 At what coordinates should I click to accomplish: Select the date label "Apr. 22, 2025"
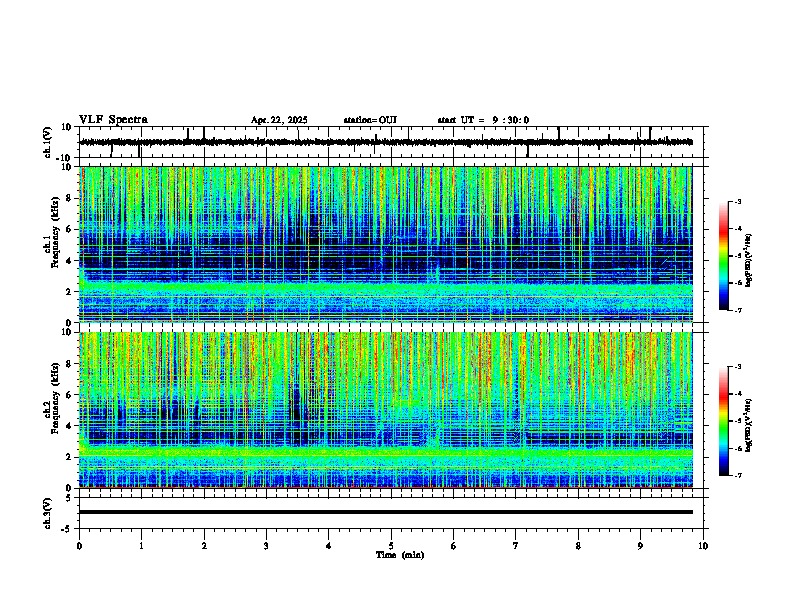tap(279, 120)
